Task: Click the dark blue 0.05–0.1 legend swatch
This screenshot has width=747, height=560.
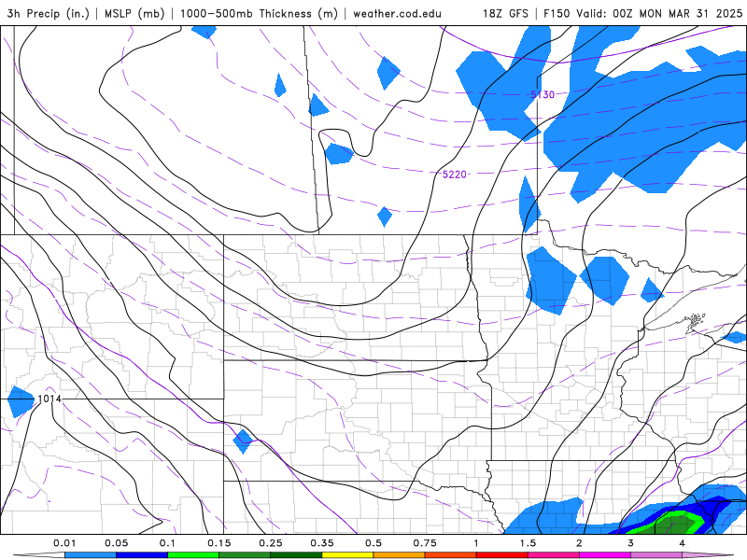Action: [142, 555]
